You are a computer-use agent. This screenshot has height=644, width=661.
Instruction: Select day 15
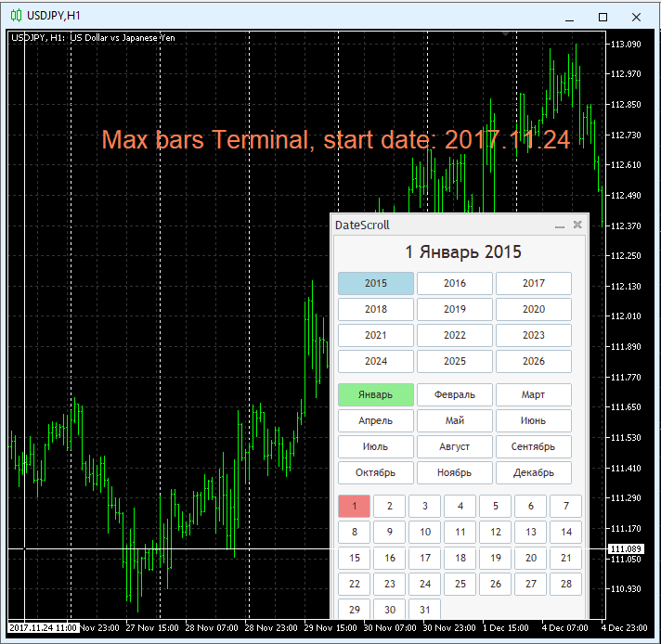pos(354,559)
